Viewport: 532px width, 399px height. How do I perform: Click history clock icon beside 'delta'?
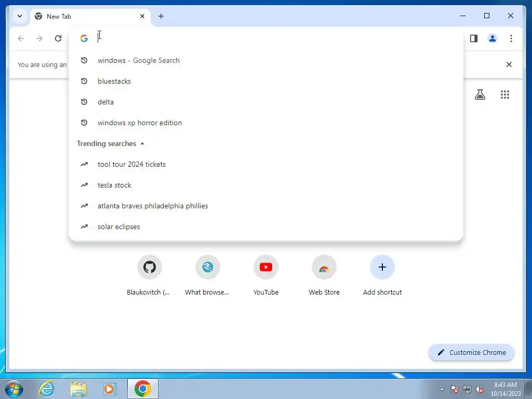(x=84, y=102)
